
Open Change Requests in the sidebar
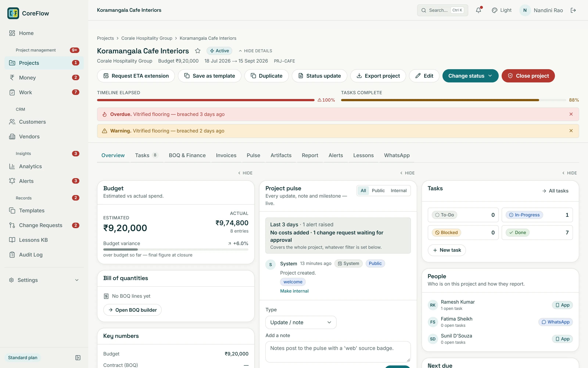coord(44,225)
